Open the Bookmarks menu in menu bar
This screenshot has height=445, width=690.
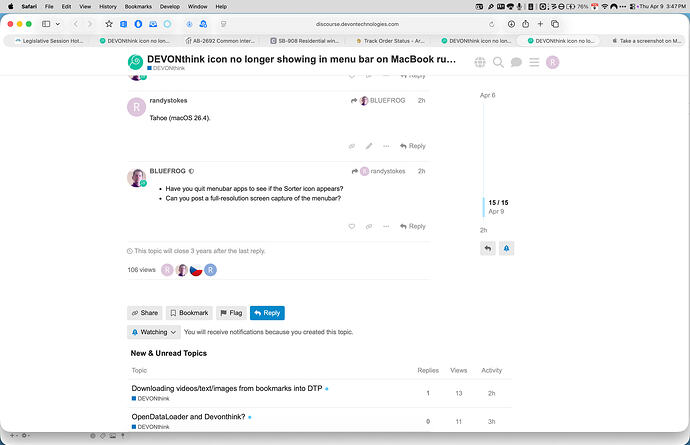(138, 5)
